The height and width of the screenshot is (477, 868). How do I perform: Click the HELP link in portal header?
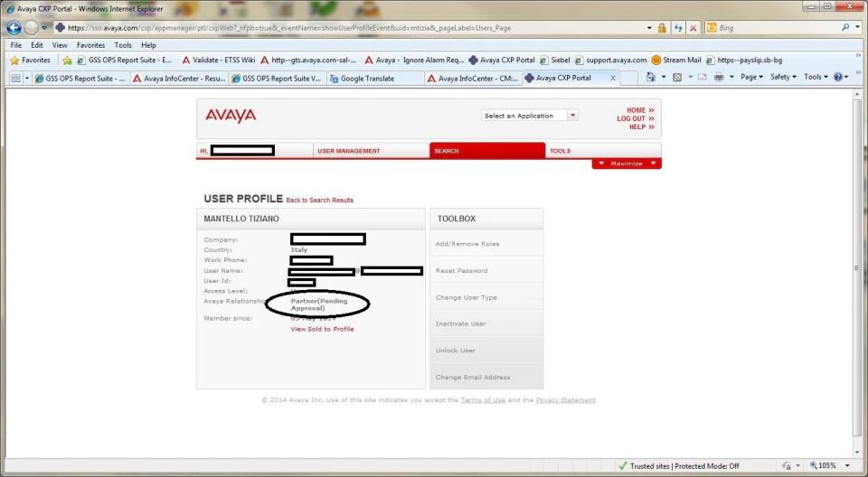click(x=641, y=126)
